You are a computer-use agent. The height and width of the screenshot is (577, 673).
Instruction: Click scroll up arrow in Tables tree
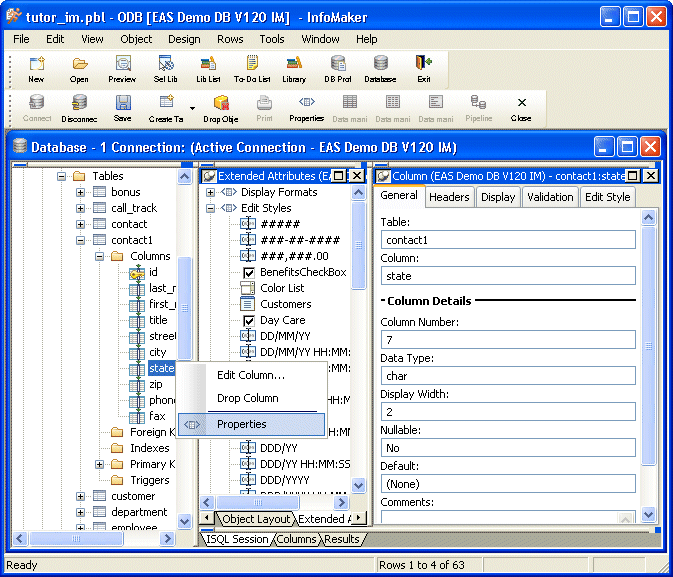(x=185, y=176)
